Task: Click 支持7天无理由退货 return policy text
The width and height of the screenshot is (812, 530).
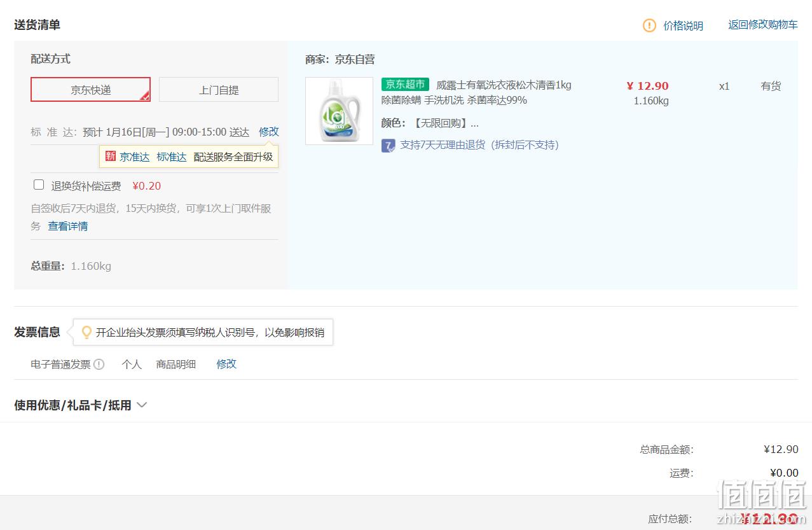Action: [x=479, y=145]
